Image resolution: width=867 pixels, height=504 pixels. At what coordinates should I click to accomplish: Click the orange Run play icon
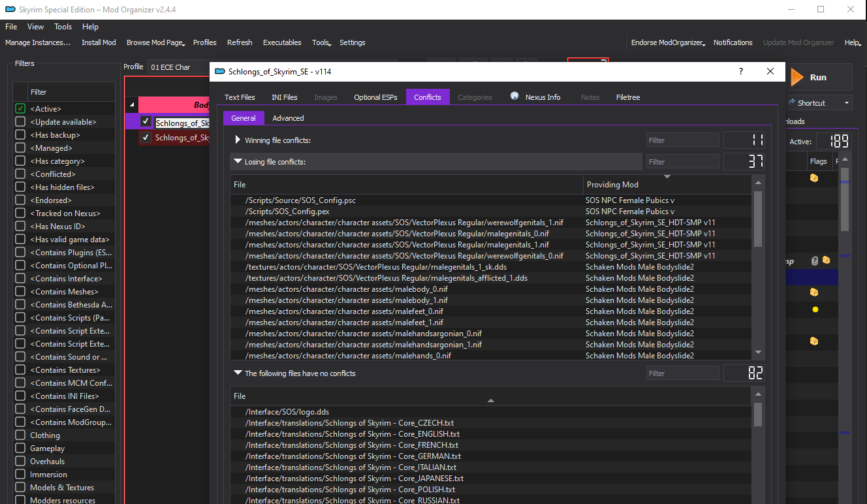click(x=796, y=77)
